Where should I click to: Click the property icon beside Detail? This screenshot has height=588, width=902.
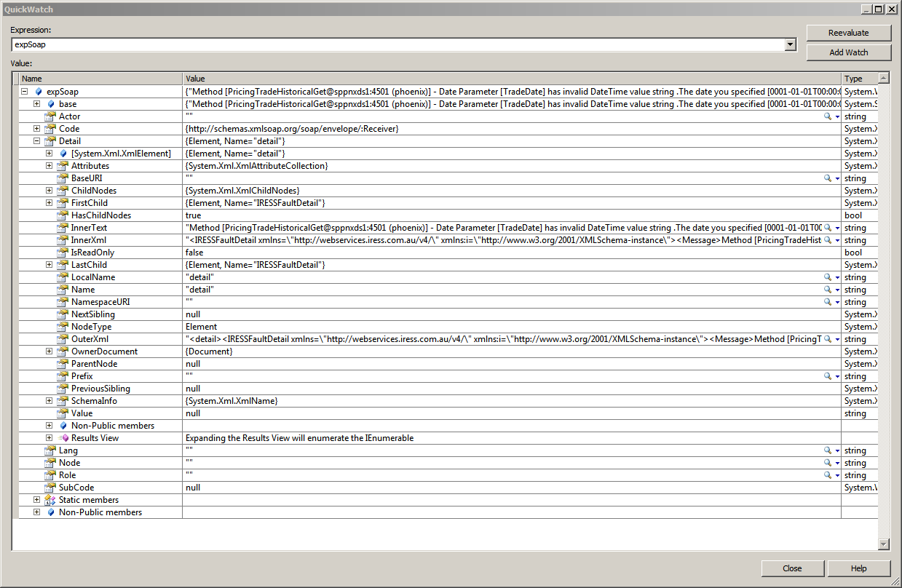(x=50, y=141)
